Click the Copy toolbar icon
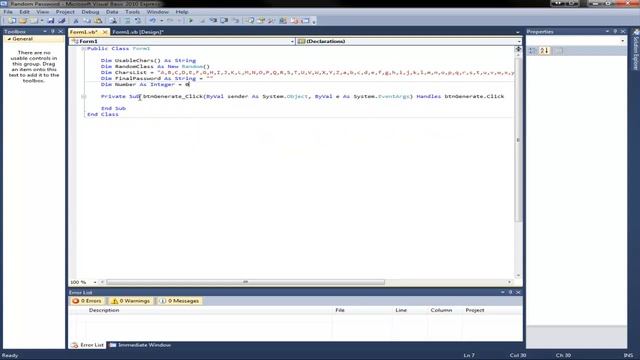Image resolution: width=640 pixels, height=360 pixels. [87, 20]
